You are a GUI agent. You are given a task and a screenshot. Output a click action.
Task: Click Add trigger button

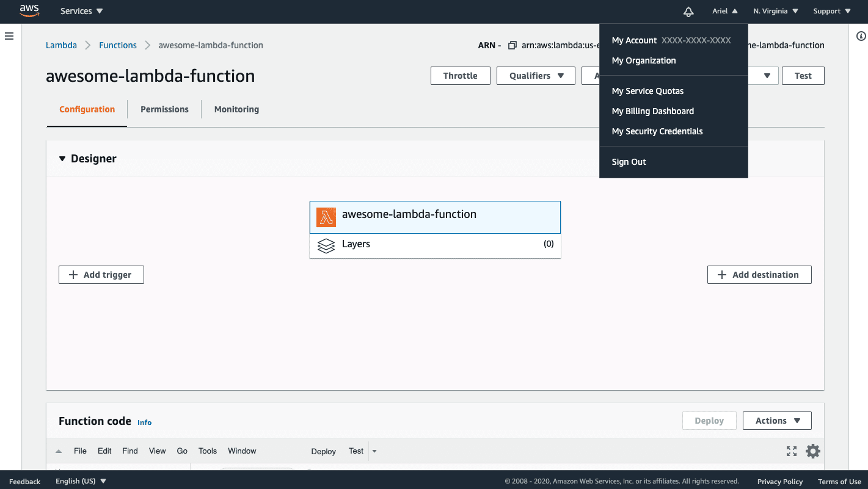tap(101, 275)
